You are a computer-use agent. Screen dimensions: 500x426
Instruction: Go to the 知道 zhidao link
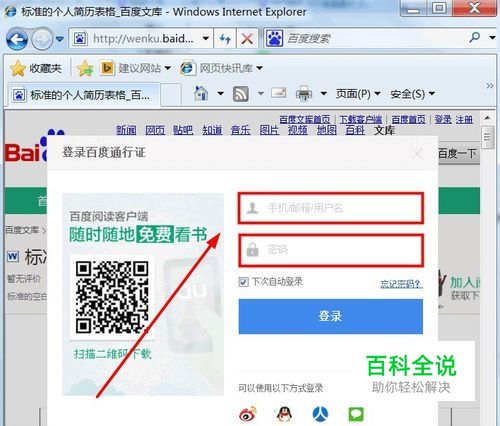click(212, 130)
